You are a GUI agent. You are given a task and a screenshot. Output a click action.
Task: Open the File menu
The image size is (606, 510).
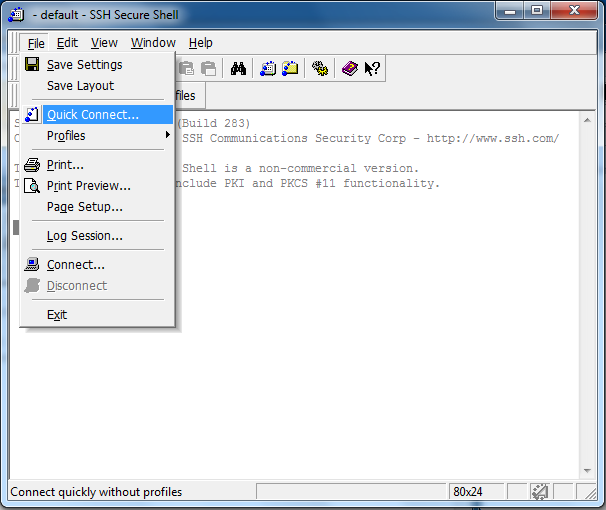tap(36, 43)
